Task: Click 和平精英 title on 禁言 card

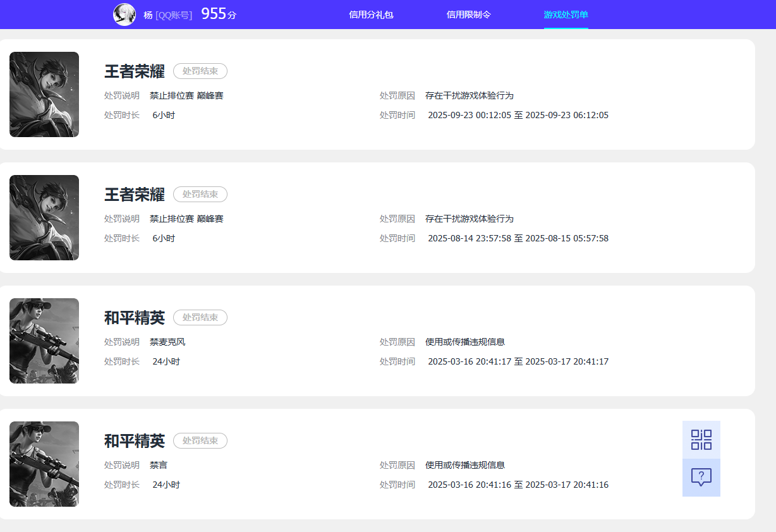Action: coord(135,441)
